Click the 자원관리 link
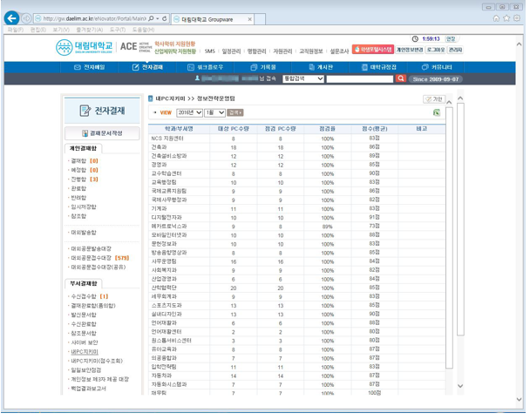The width and height of the screenshot is (530, 420). coord(282,51)
